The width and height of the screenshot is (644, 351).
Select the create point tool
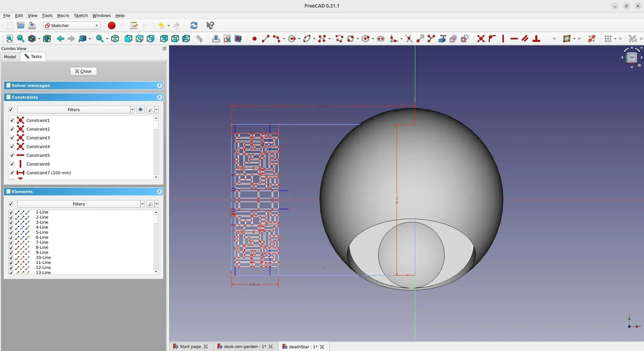pyautogui.click(x=254, y=39)
